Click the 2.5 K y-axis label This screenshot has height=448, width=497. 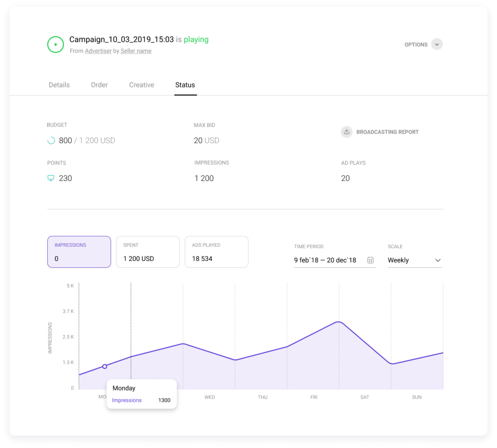(68, 337)
